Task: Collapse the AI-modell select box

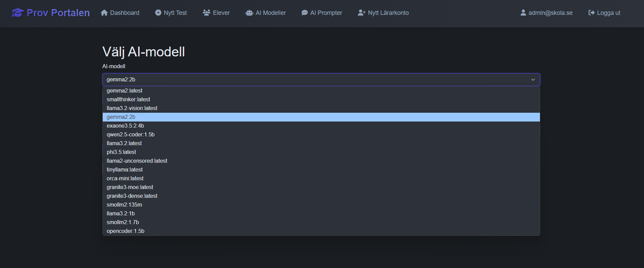Action: click(x=321, y=80)
